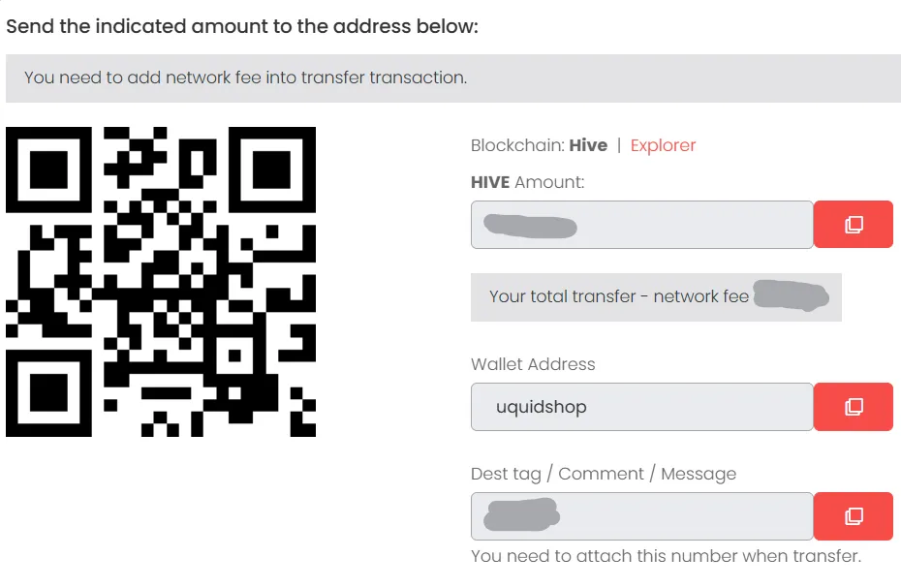This screenshot has height=588, width=901.
Task: Open the Explorer link
Action: pos(663,145)
